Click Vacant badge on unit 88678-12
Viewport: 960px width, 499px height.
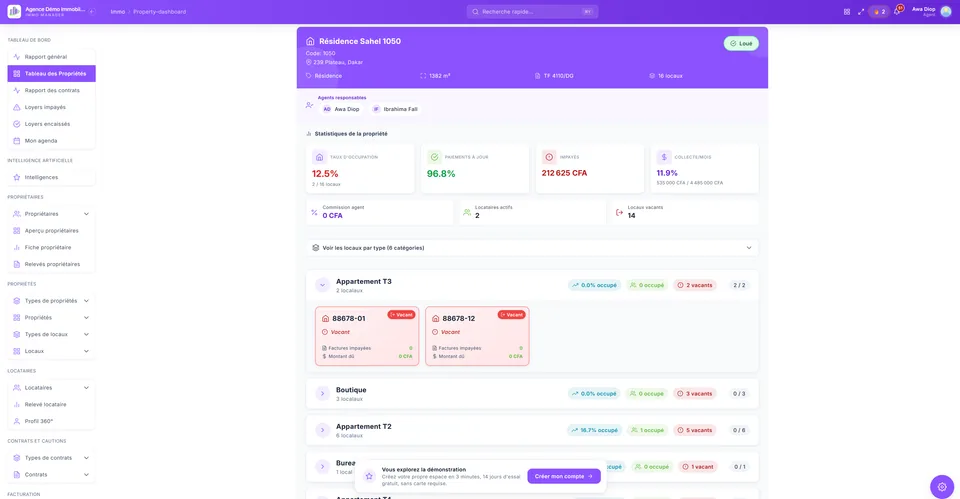[512, 315]
